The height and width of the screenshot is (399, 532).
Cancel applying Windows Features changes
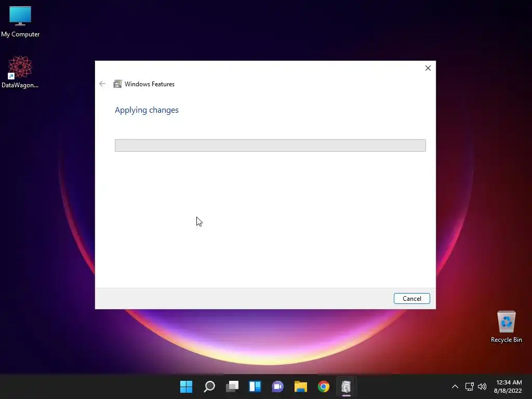pos(411,299)
